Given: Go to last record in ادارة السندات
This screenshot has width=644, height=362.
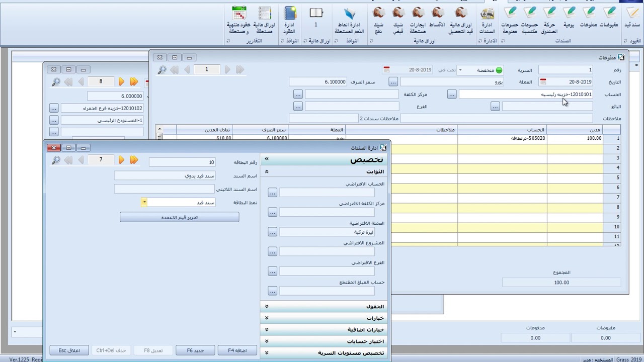Looking at the screenshot, I should pos(134,160).
